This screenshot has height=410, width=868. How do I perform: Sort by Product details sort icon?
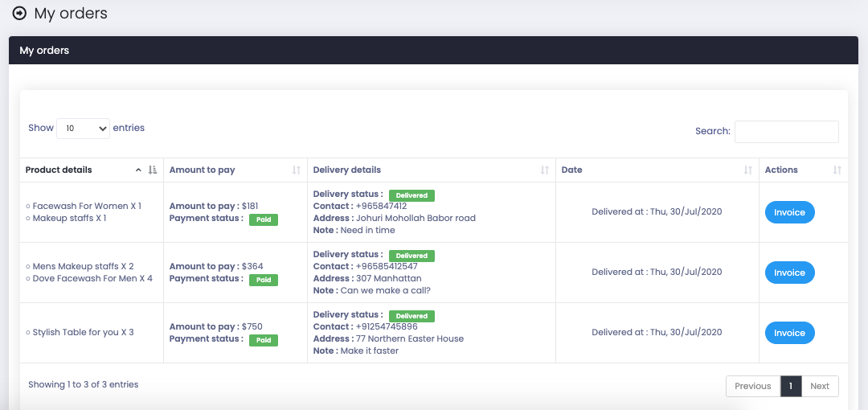(153, 170)
